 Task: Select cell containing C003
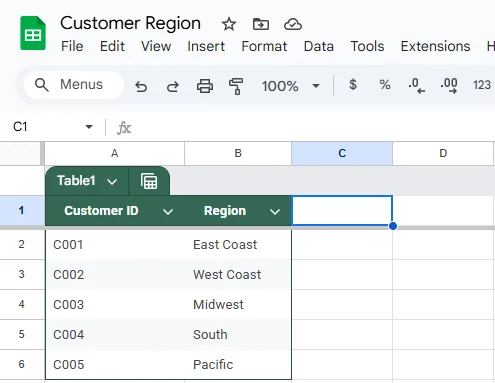[115, 305]
